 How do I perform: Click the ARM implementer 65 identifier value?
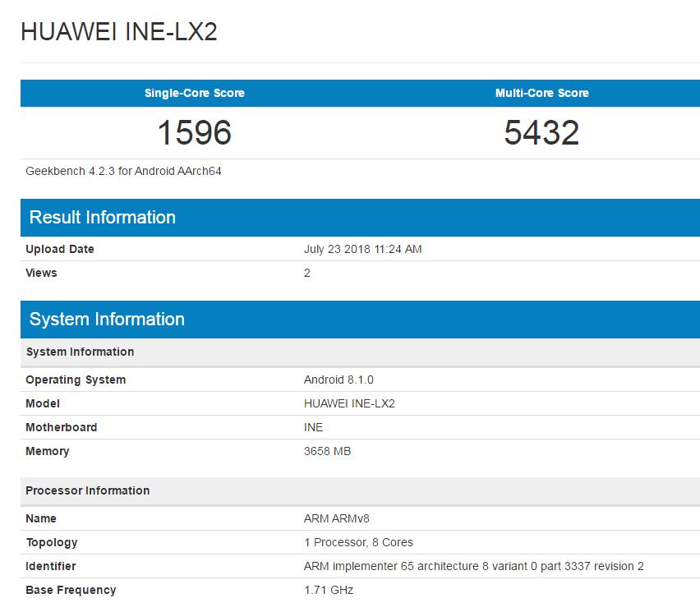(x=474, y=566)
